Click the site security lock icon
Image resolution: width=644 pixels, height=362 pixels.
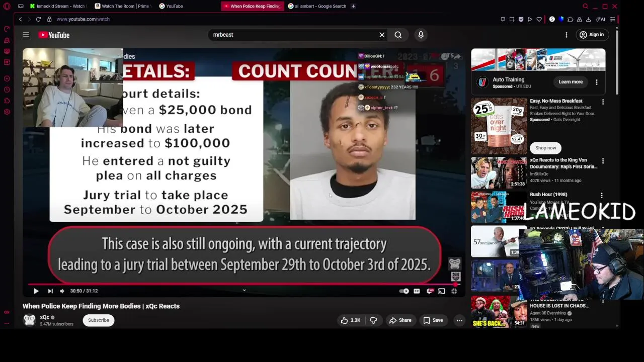tap(49, 19)
